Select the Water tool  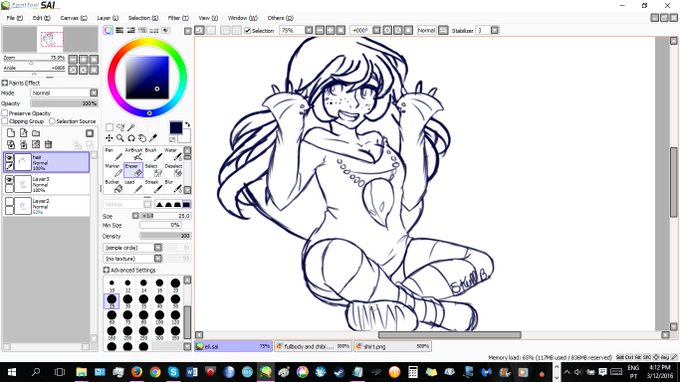173,154
